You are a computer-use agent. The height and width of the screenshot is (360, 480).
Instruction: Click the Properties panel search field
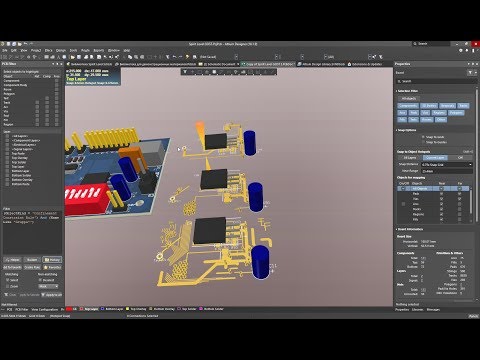pyautogui.click(x=437, y=81)
